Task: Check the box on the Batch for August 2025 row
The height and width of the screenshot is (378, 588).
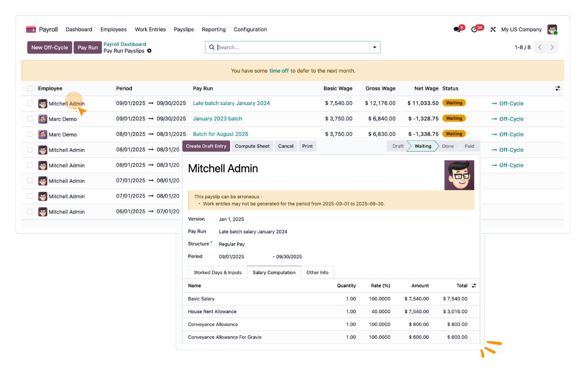Action: coord(29,134)
